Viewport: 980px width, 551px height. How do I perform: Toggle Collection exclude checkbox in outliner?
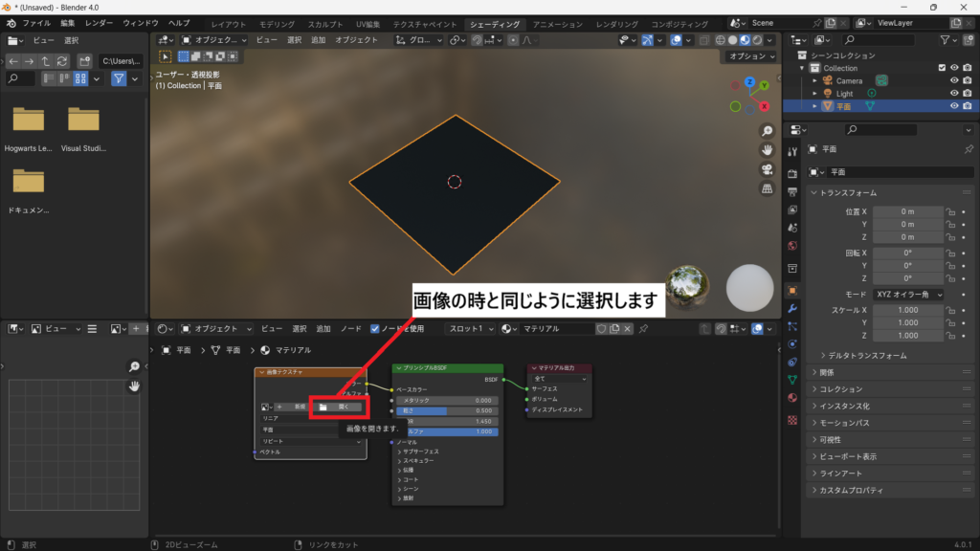tap(943, 68)
